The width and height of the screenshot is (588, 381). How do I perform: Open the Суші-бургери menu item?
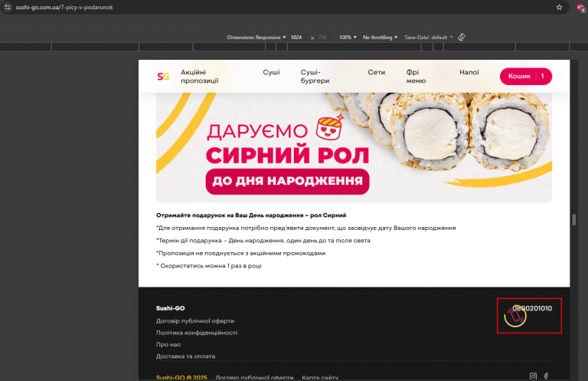(315, 76)
